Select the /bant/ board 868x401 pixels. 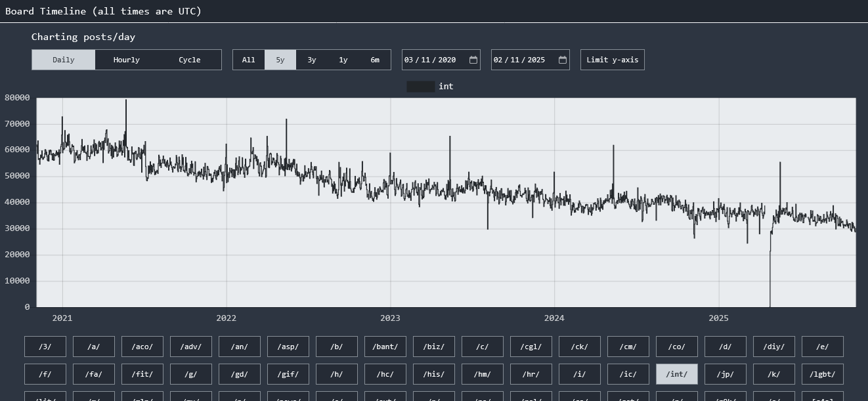click(x=385, y=347)
